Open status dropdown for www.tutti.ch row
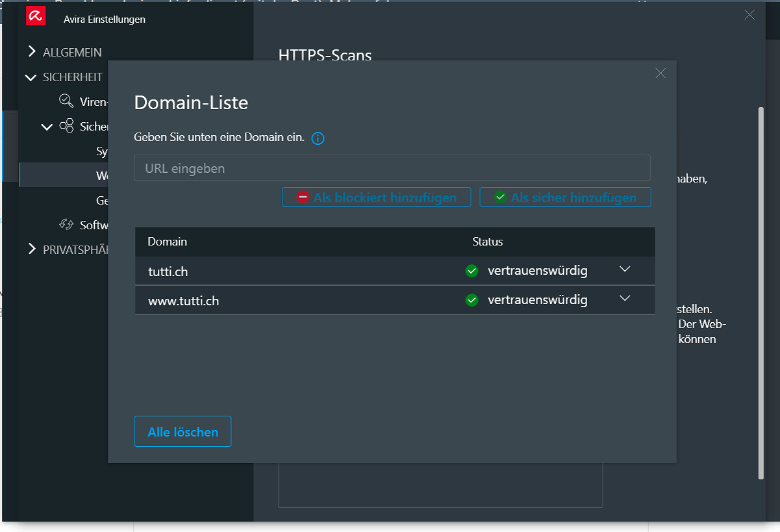The image size is (780, 532). (x=625, y=299)
